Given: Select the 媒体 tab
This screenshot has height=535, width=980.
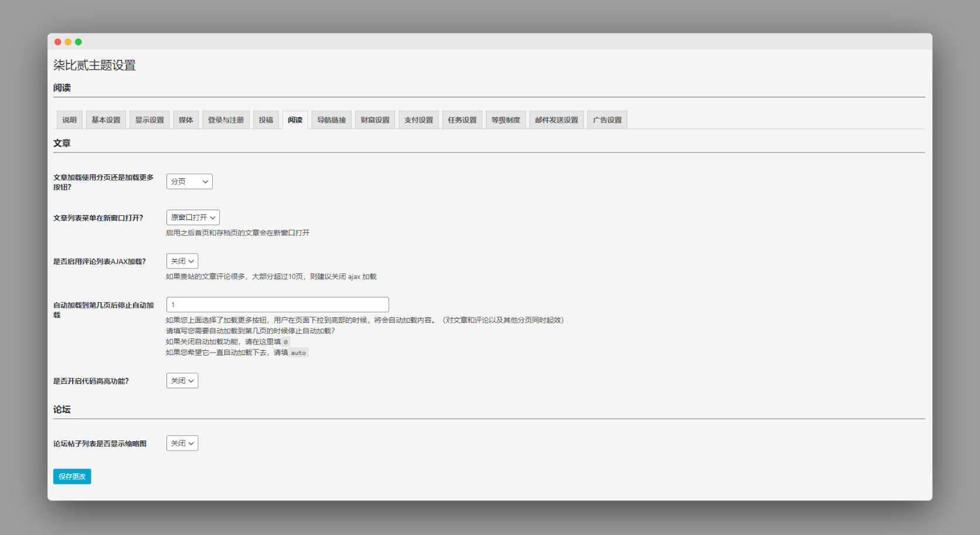Looking at the screenshot, I should tap(186, 120).
